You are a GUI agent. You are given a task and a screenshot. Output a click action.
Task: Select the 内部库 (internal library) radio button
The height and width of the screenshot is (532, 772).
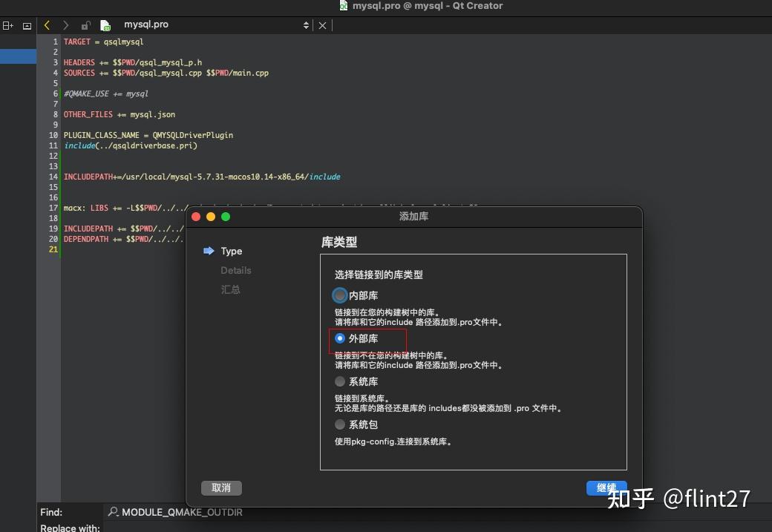tap(340, 295)
